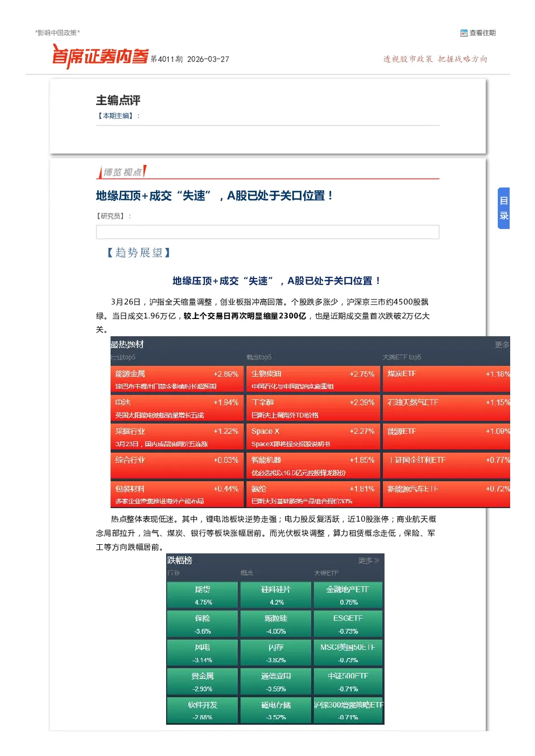Open the green 期货 4.75% tile
The height and width of the screenshot is (756, 535).
point(203,595)
